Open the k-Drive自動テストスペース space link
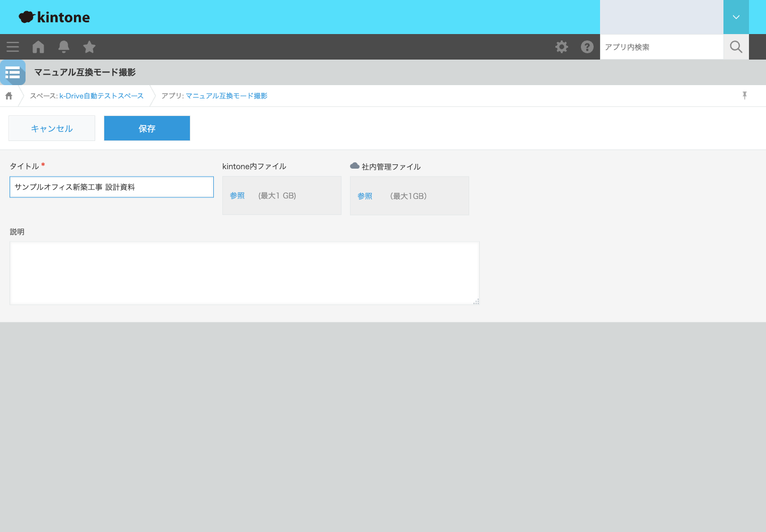The height and width of the screenshot is (532, 766). coord(102,96)
